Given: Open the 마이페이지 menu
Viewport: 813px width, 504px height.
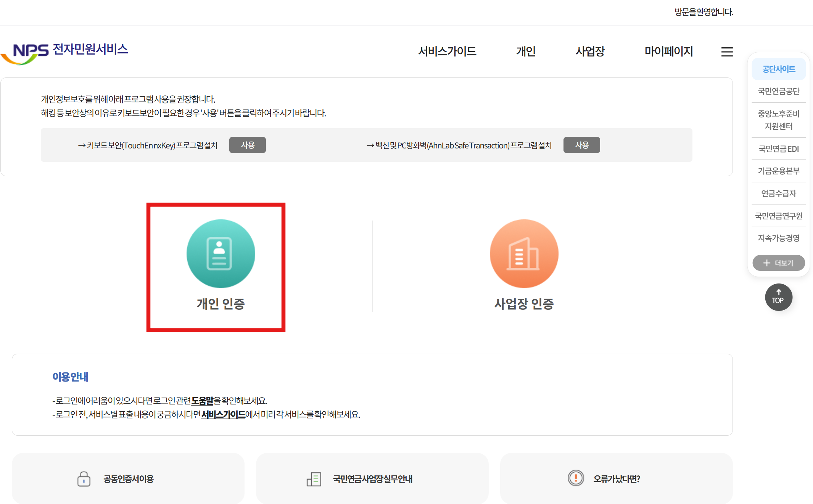Looking at the screenshot, I should pyautogui.click(x=668, y=51).
